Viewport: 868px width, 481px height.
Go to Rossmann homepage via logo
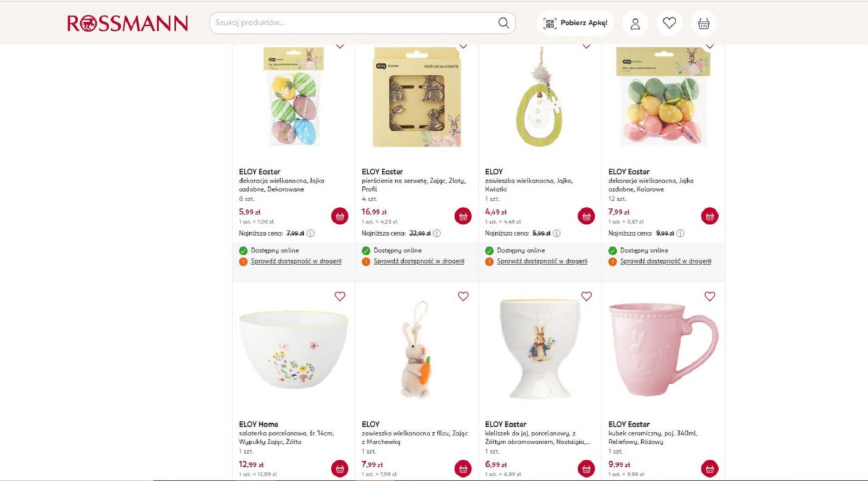[x=128, y=23]
